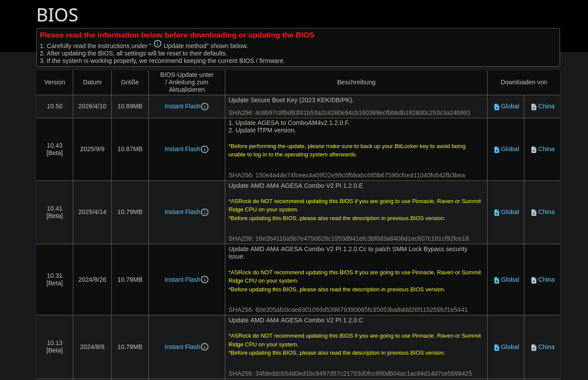
Task: Click the China download icon for BIOS 10.43
Action: click(534, 149)
